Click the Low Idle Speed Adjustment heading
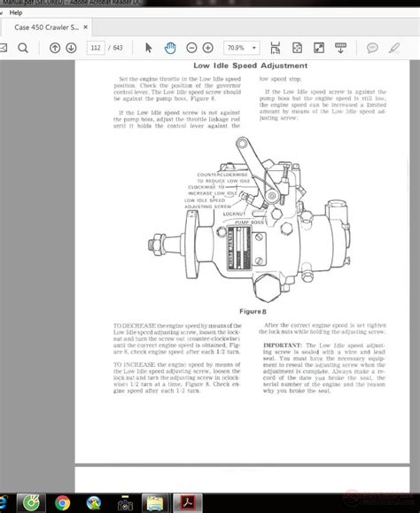This screenshot has width=420, height=513. (250, 66)
